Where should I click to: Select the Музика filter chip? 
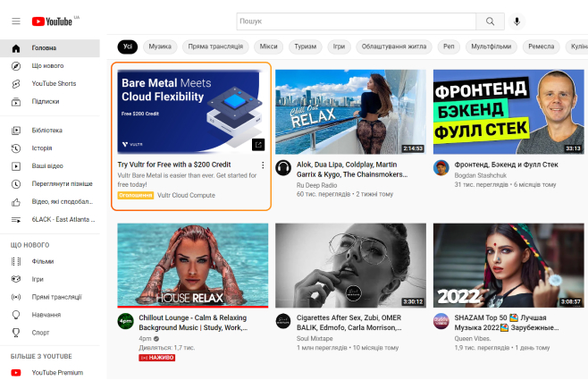[x=160, y=47]
